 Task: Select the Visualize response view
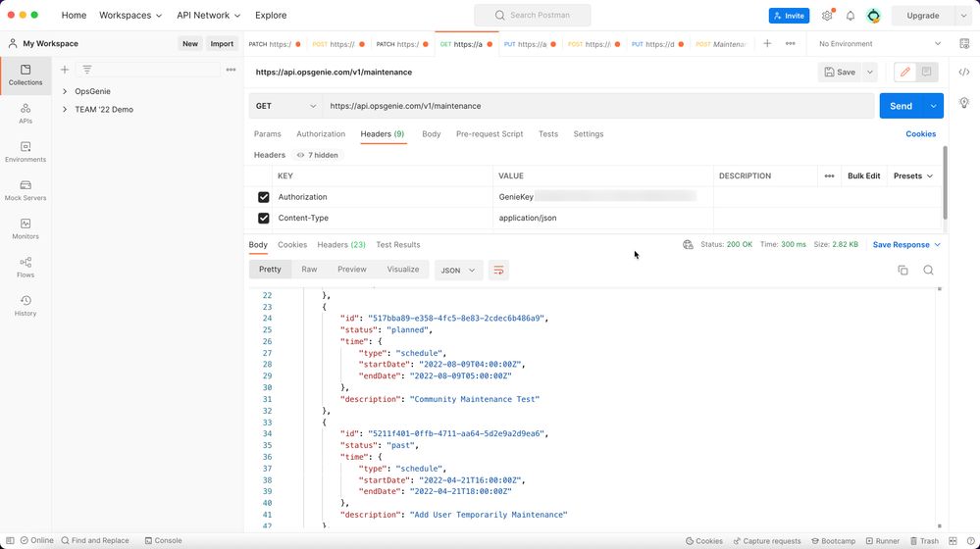tap(402, 270)
